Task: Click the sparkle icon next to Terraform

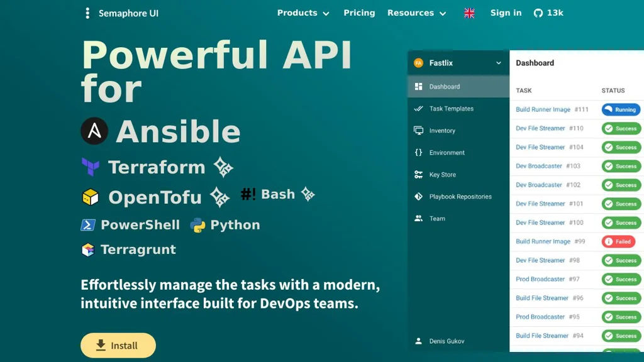Action: click(223, 167)
